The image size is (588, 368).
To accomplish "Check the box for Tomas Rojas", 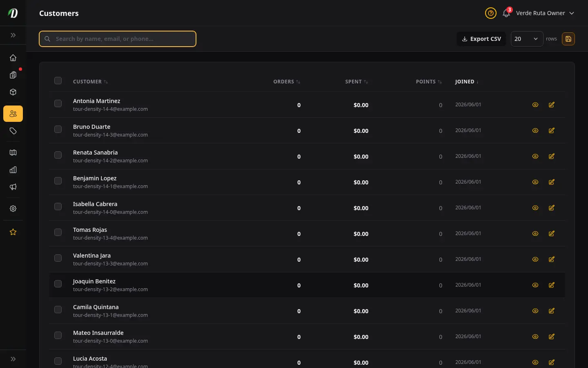I will (x=58, y=232).
